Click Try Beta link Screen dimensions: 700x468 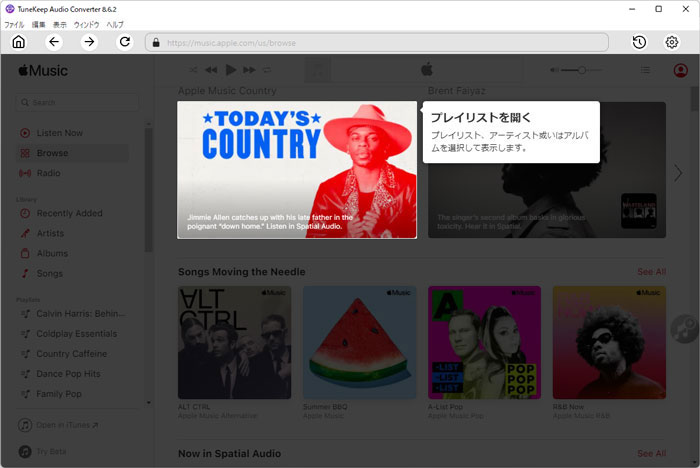(42, 451)
